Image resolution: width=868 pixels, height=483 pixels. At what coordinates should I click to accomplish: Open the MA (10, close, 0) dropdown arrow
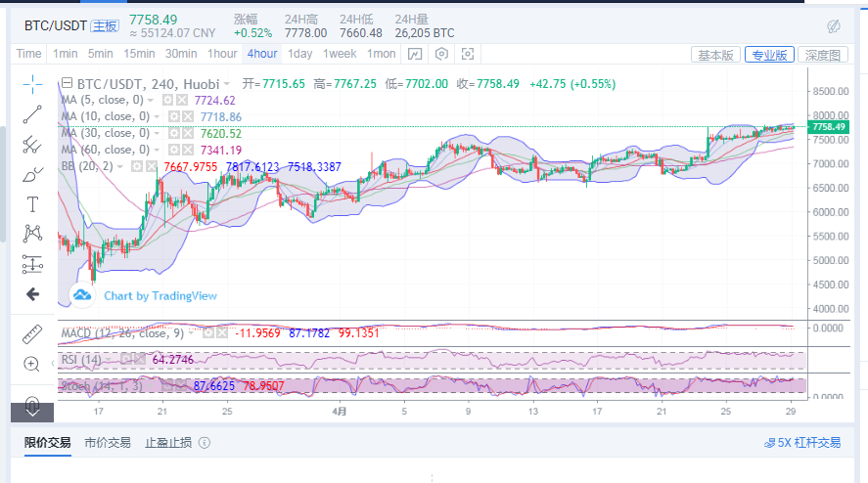(157, 116)
